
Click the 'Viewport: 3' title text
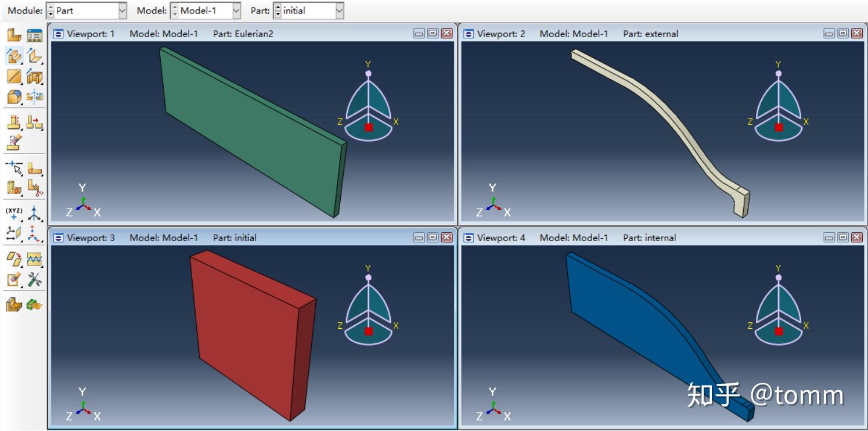tap(91, 238)
